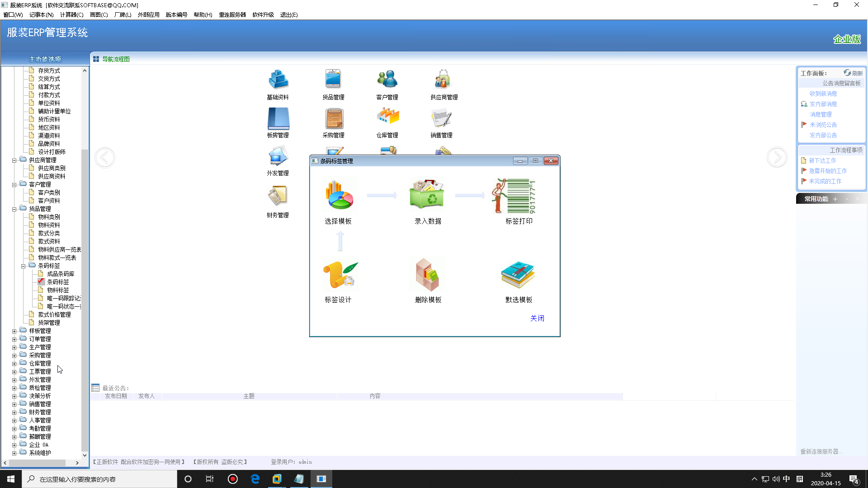The image size is (868, 488).
Task: Click the right navigation arrow circle
Action: click(x=777, y=158)
